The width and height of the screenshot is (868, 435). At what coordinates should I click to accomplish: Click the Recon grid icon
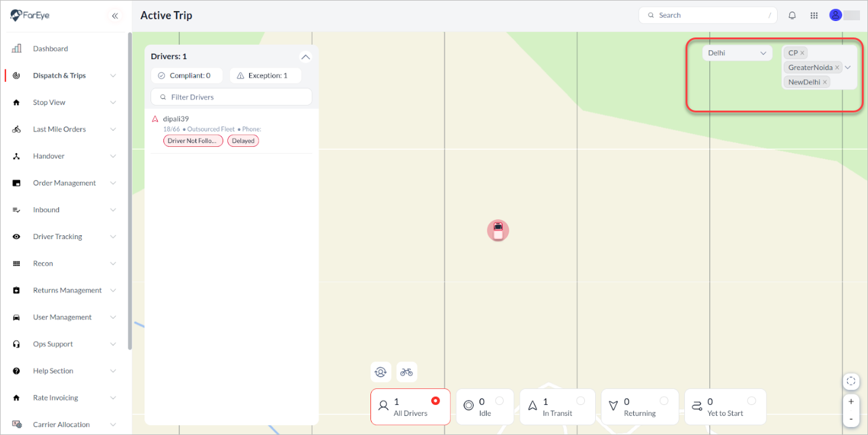[17, 264]
